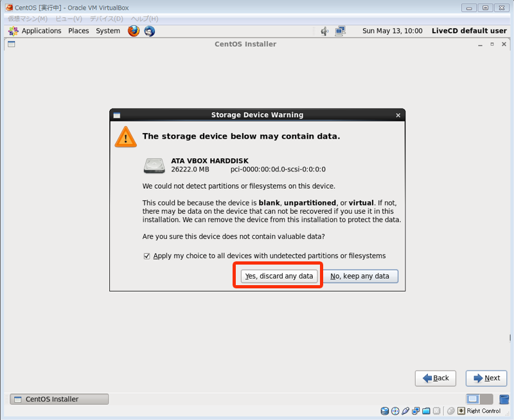
Task: Open VirtualBox ビュー(V) menu
Action: [x=69, y=19]
